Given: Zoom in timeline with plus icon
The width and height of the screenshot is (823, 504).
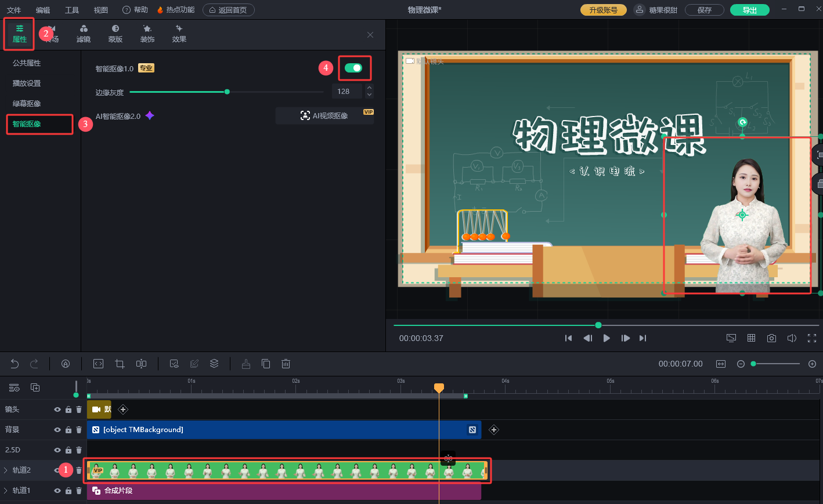Looking at the screenshot, I should [812, 364].
